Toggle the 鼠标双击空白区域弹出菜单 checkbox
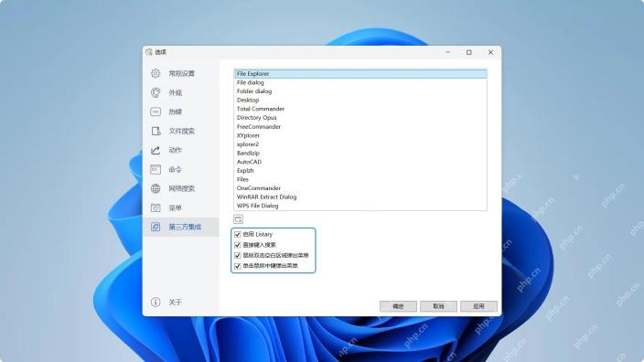 pyautogui.click(x=238, y=255)
